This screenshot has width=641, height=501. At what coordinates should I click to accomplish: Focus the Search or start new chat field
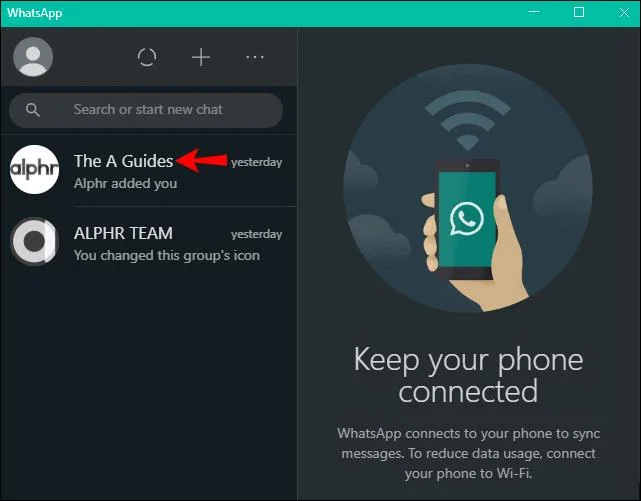pyautogui.click(x=146, y=110)
